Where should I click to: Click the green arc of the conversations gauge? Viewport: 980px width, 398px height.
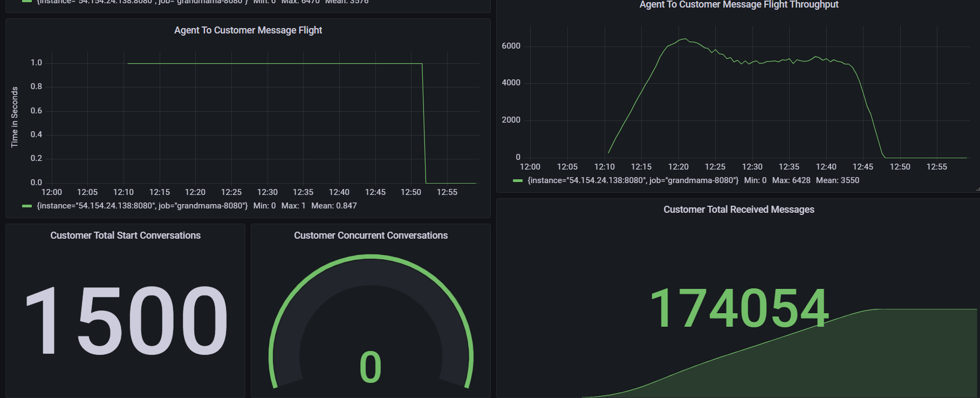371,257
